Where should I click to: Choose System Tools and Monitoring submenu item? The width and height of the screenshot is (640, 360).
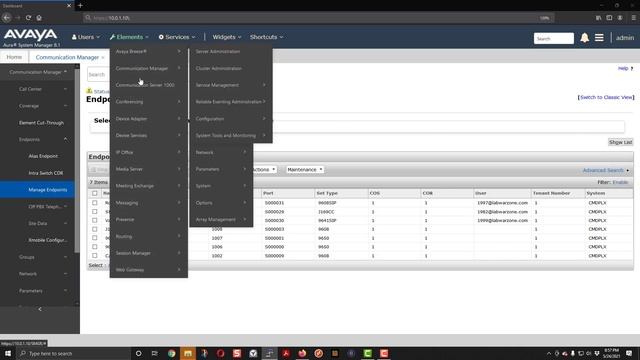tap(231, 136)
